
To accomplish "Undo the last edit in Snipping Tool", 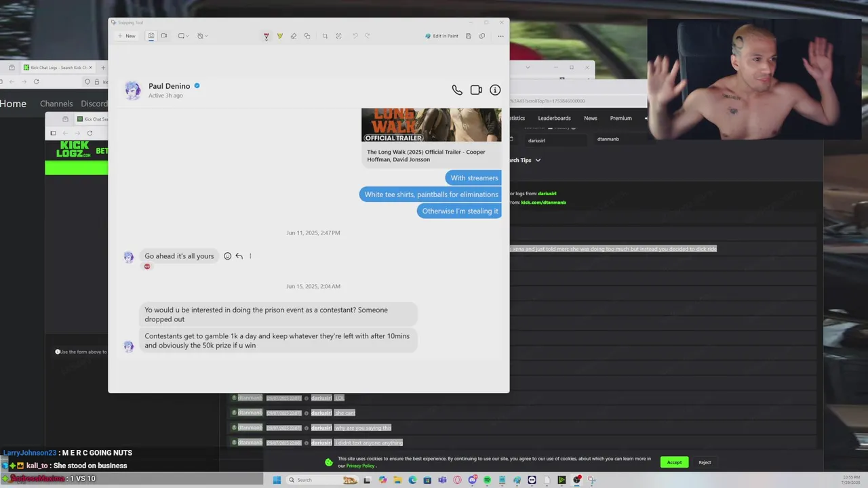I will (355, 36).
